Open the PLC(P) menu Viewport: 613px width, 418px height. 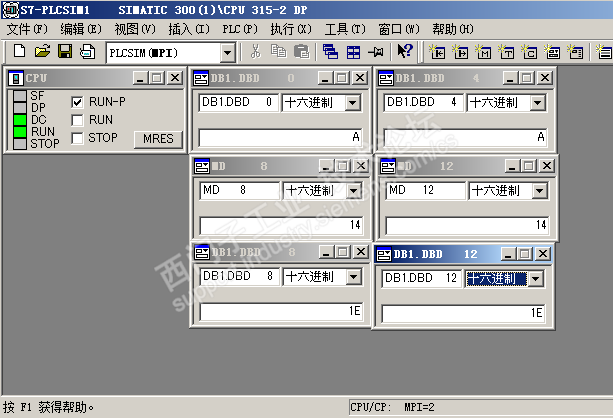pyautogui.click(x=240, y=29)
